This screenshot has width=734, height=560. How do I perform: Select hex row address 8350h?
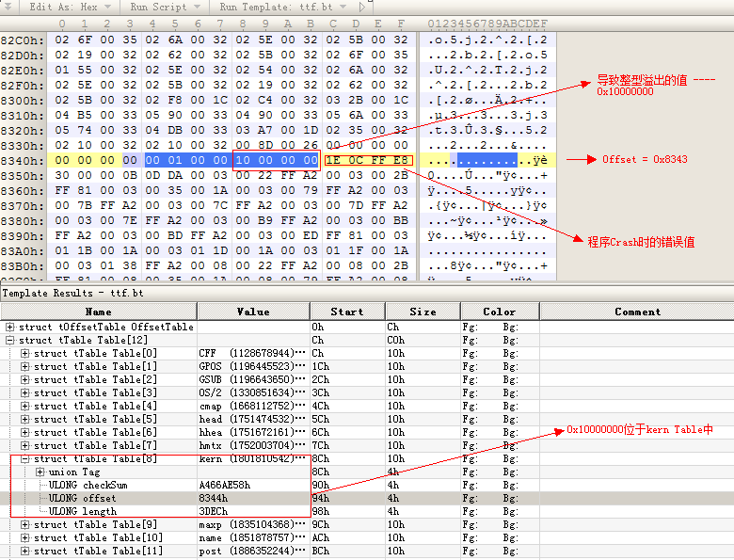tap(23, 176)
